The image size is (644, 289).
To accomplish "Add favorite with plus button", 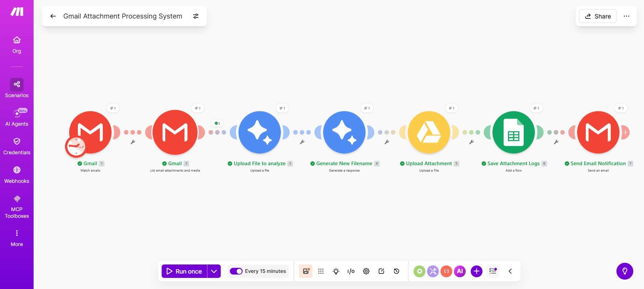I will click(x=476, y=271).
